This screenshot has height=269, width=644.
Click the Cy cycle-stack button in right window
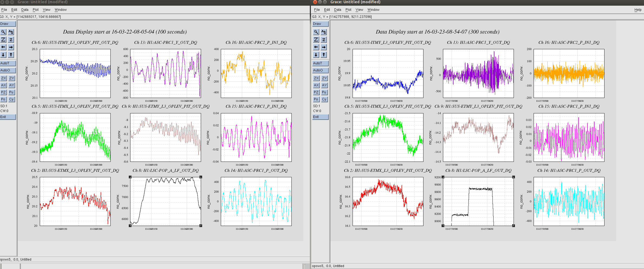click(x=324, y=99)
